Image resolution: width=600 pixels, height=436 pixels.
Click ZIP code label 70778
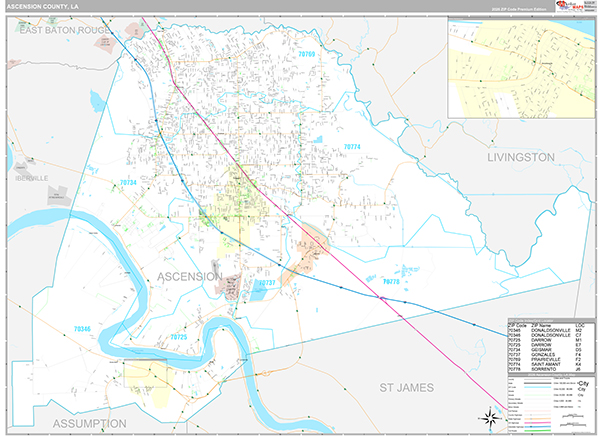[x=391, y=281]
